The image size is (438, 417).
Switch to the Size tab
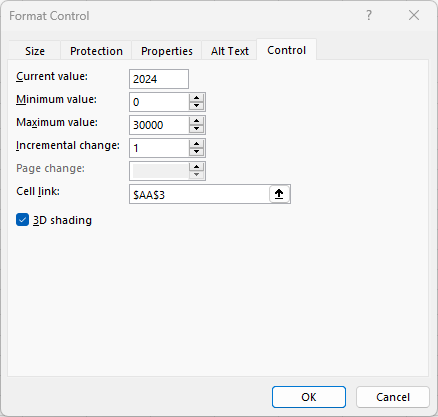pyautogui.click(x=35, y=51)
